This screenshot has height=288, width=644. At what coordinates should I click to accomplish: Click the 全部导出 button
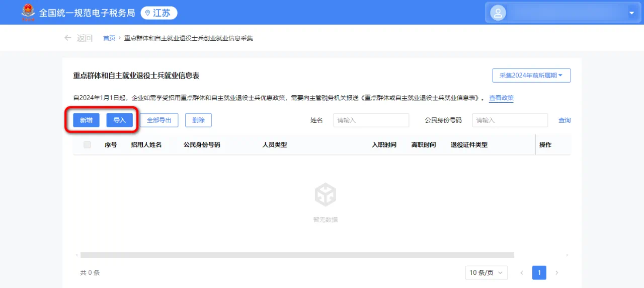click(159, 120)
